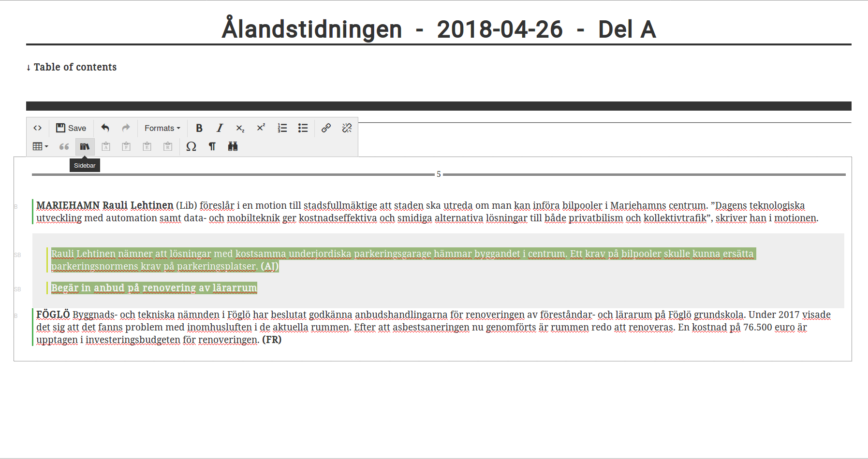Open the Formats dropdown
Viewport: 868px width, 459px height.
click(x=162, y=128)
